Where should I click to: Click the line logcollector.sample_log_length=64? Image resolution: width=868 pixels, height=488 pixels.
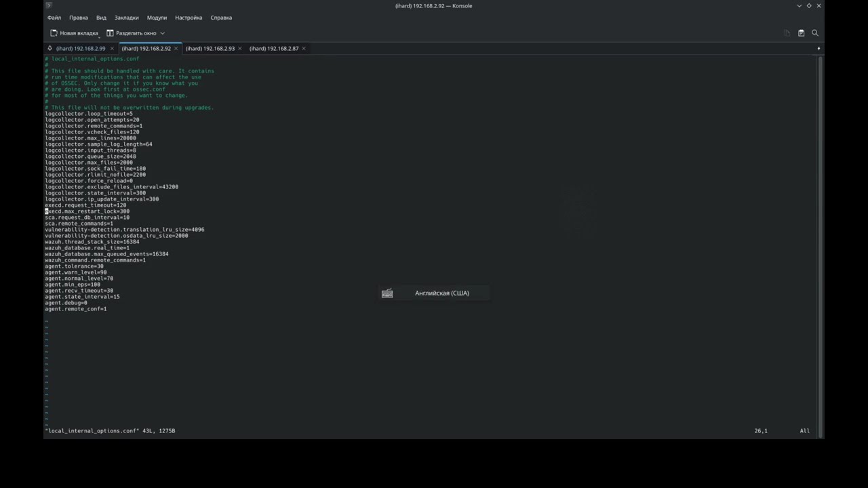(98, 144)
